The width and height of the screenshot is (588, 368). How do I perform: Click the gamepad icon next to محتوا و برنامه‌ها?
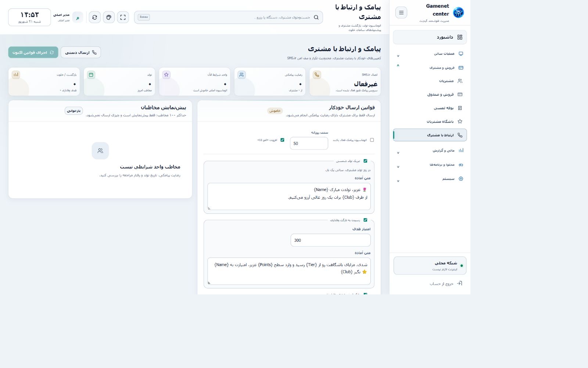pos(461,165)
